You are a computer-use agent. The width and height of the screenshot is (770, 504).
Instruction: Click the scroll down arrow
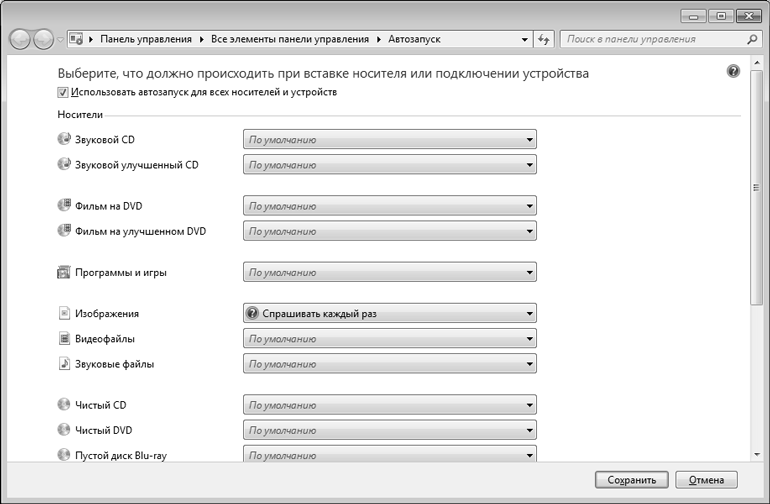point(756,455)
